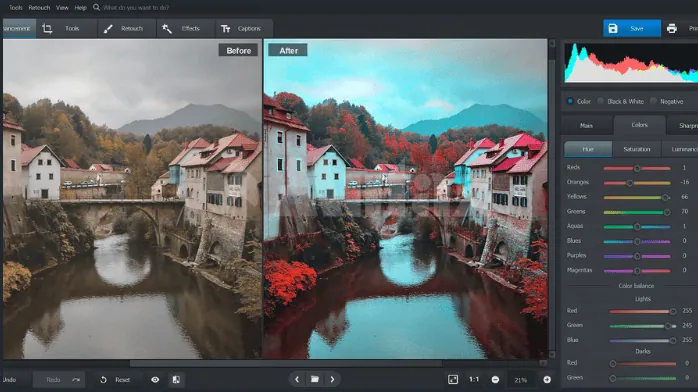Open the Help menu
This screenshot has height=392, width=698.
(81, 8)
